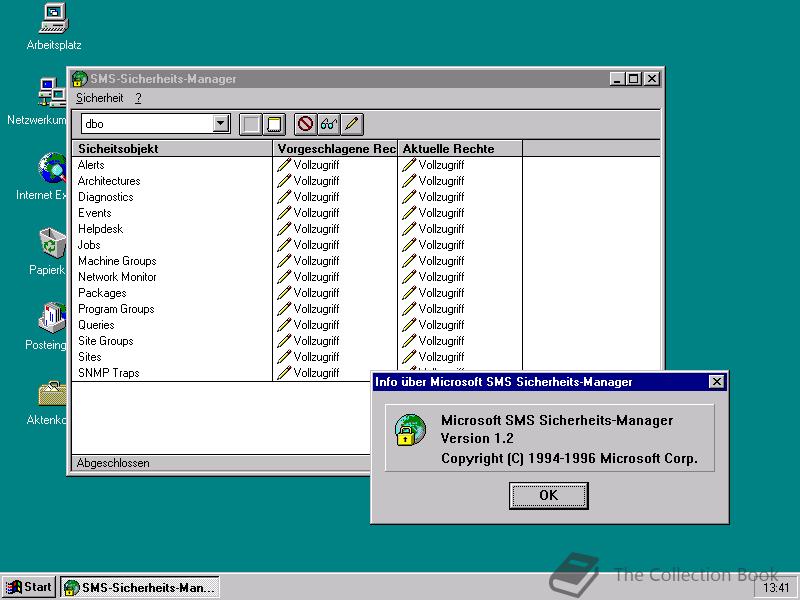The width and height of the screenshot is (800, 600).
Task: Select the Aktenkoffer briefcase desktop icon
Action: [x=47, y=402]
